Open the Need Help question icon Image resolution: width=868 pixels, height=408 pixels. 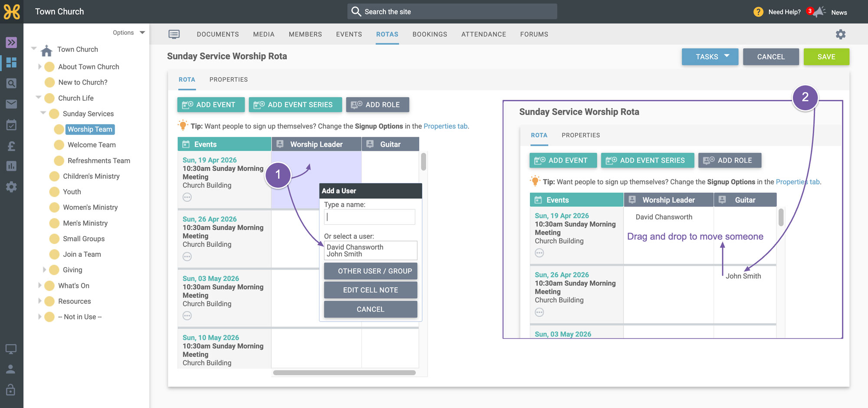pyautogui.click(x=758, y=12)
